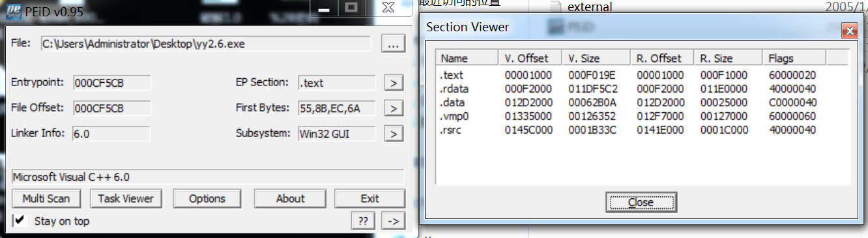
Task: Click R. Size value 00025000
Action: pyautogui.click(x=725, y=102)
